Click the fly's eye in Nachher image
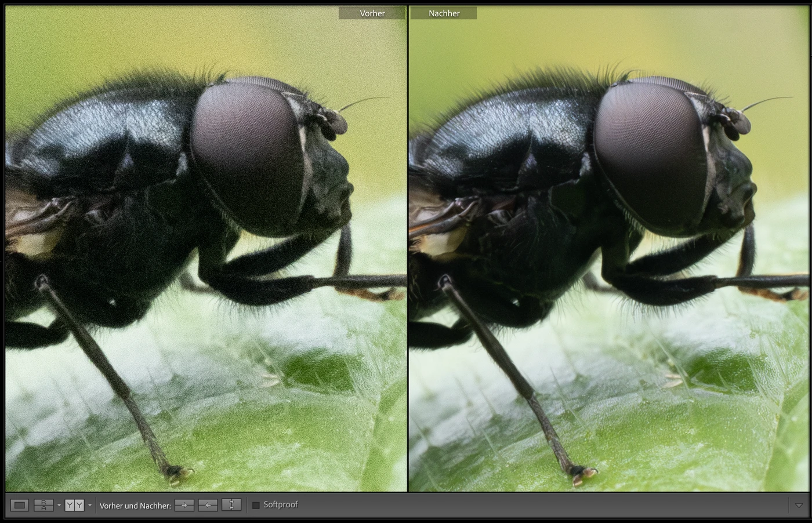The width and height of the screenshot is (812, 523). click(x=650, y=154)
